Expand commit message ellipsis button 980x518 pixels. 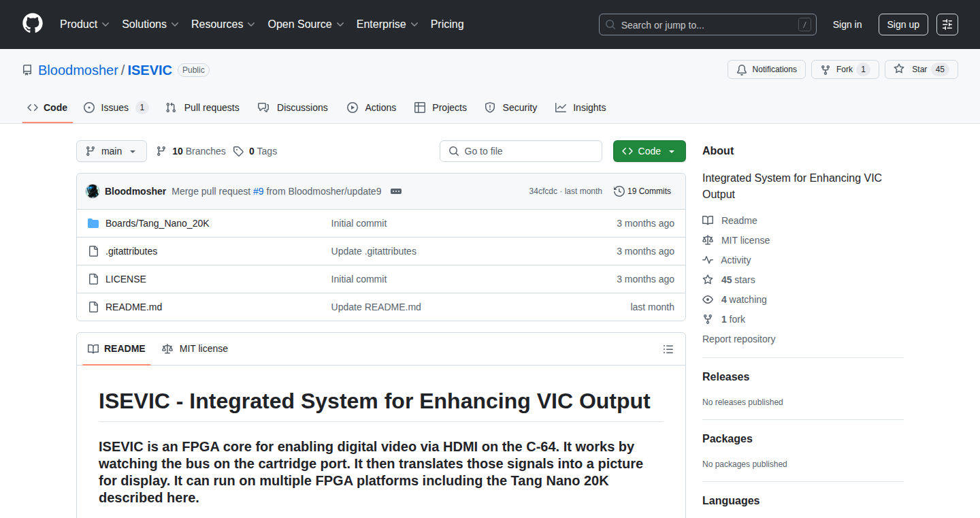[396, 191]
